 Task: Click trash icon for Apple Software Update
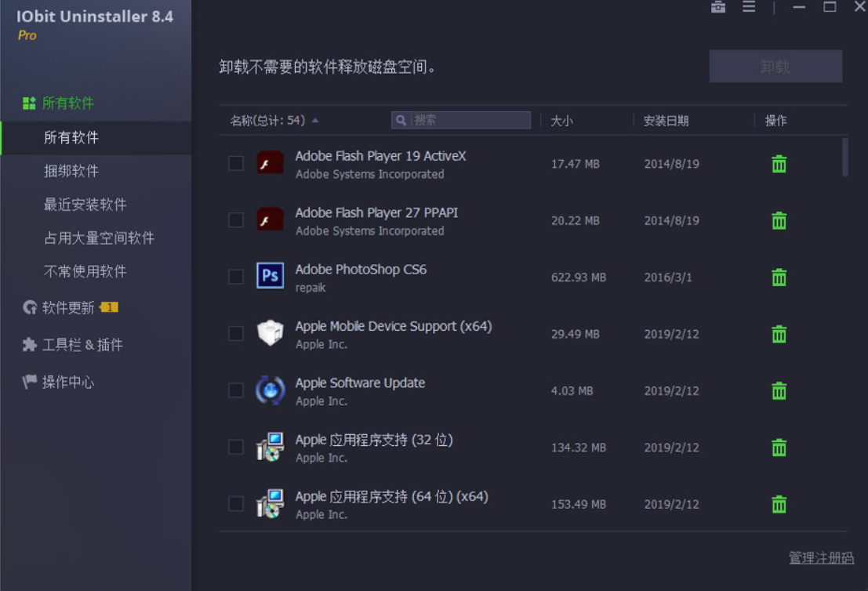click(779, 390)
